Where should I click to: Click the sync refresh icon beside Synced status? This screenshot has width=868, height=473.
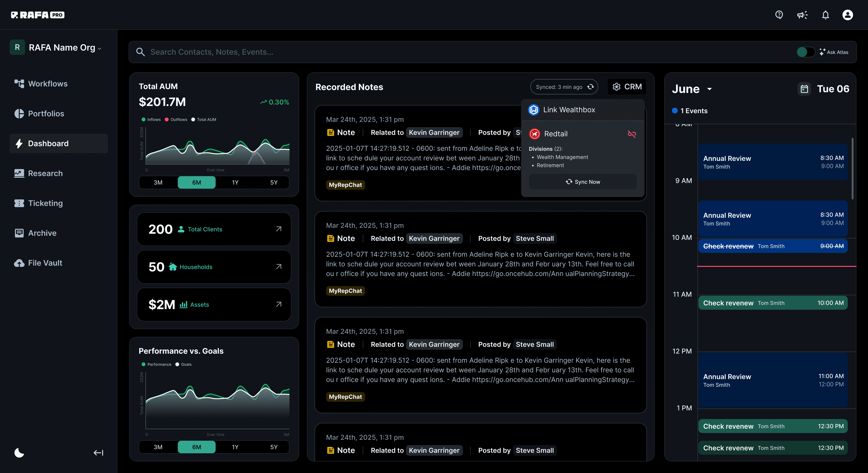point(591,87)
